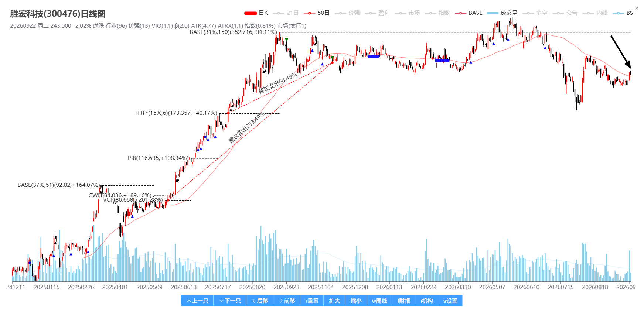Click the 20260922 quote info line

[x=158, y=26]
